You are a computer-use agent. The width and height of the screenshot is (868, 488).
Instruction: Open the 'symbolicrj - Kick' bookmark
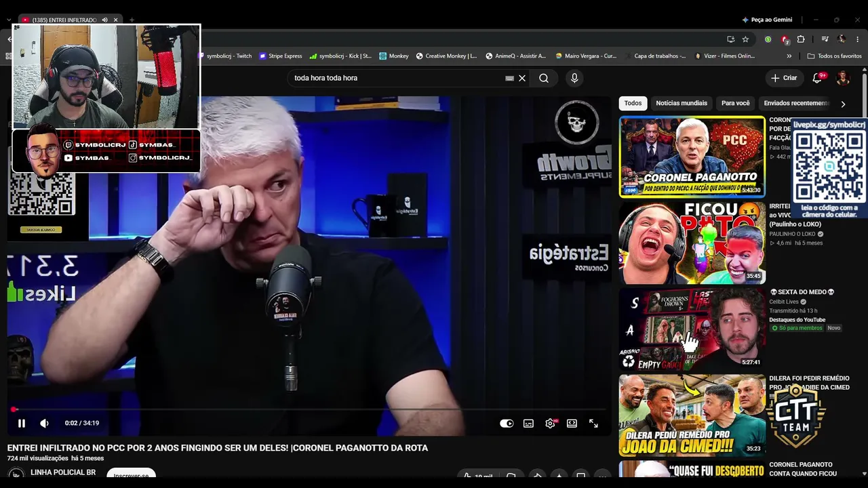coord(340,56)
